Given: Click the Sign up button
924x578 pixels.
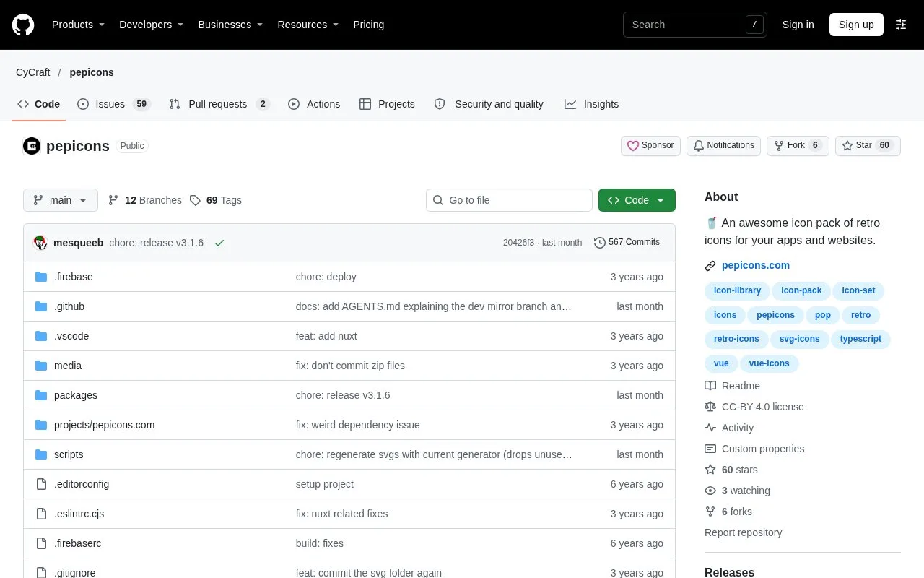Looking at the screenshot, I should tap(856, 25).
